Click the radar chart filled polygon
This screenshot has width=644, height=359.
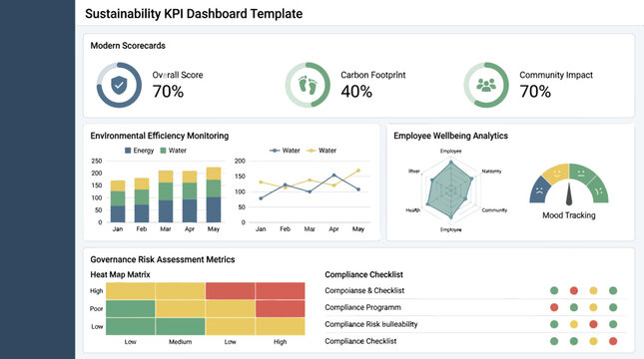449,189
